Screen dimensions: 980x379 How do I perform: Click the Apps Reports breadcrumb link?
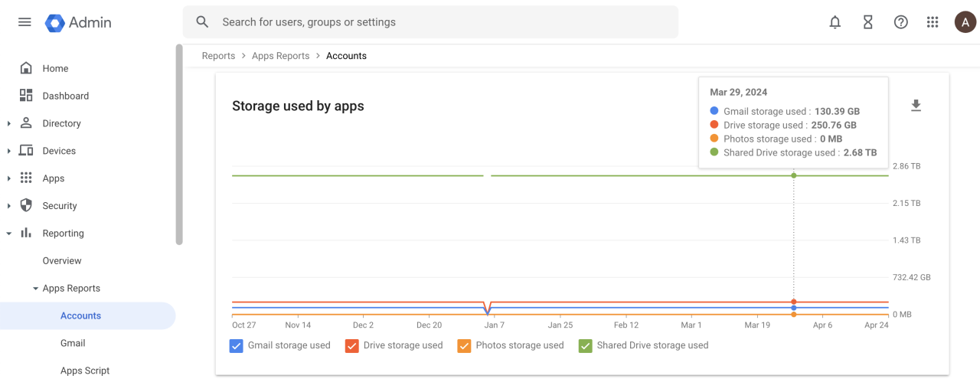(x=280, y=56)
